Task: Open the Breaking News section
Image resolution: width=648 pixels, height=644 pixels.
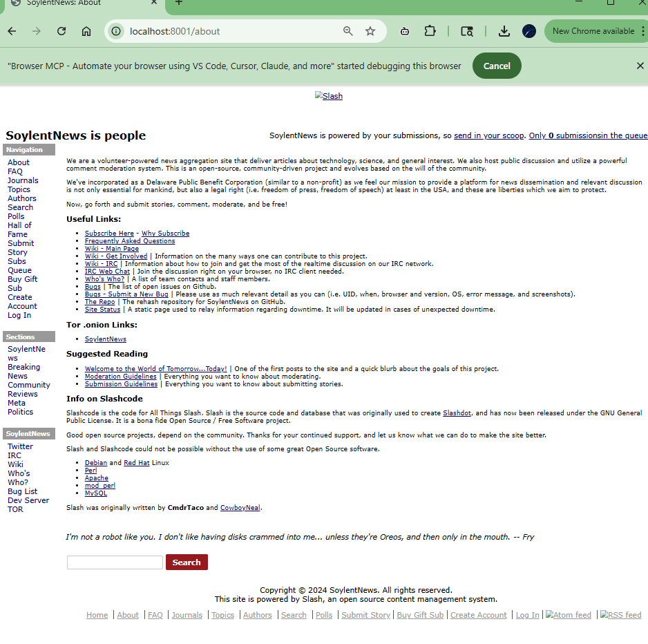Action: [x=23, y=372]
